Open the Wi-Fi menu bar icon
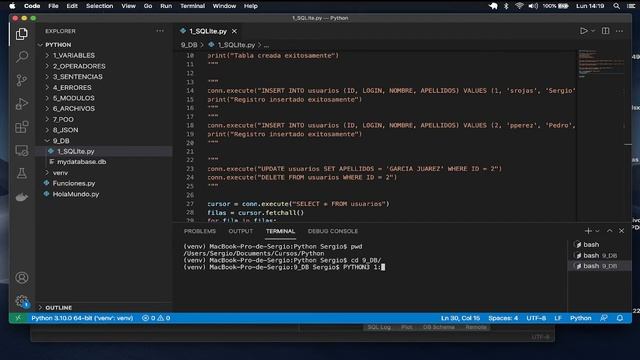Screen dimensions: 640x360 pyautogui.click(x=519, y=6)
